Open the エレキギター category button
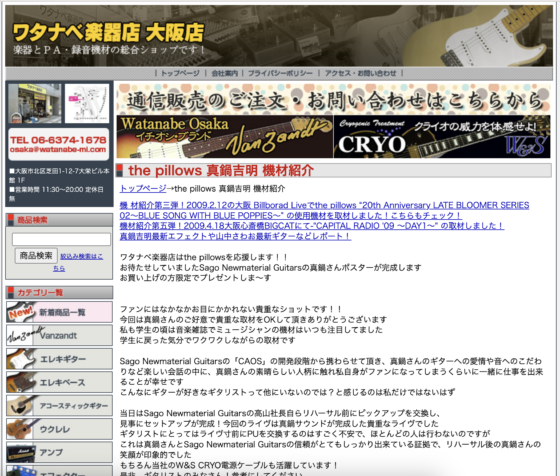 coord(59,359)
